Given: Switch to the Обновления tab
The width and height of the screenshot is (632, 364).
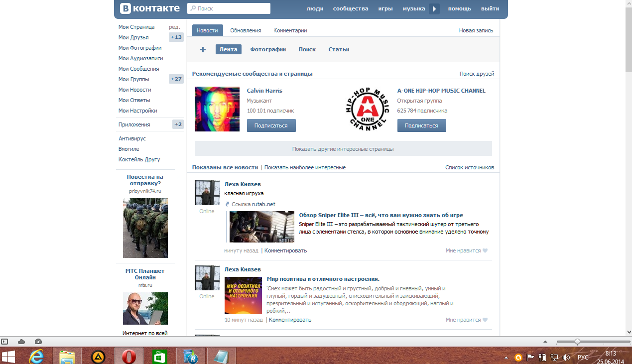Looking at the screenshot, I should (x=246, y=30).
